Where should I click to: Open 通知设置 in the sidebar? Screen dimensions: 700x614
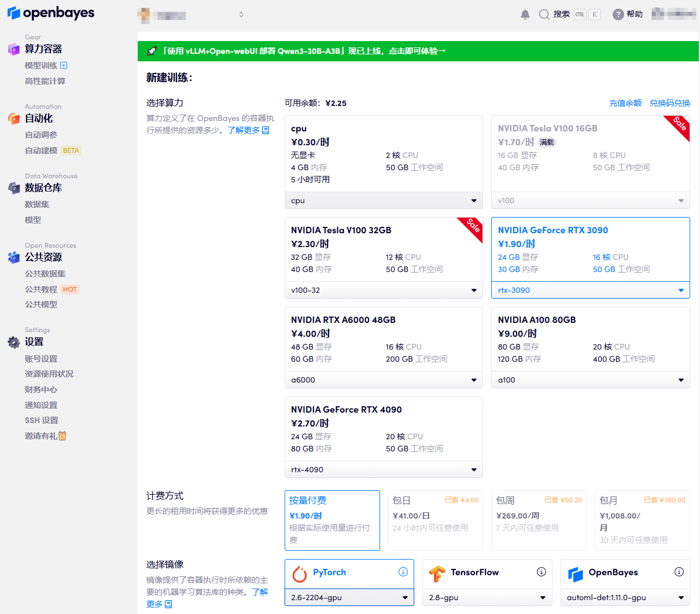[41, 405]
